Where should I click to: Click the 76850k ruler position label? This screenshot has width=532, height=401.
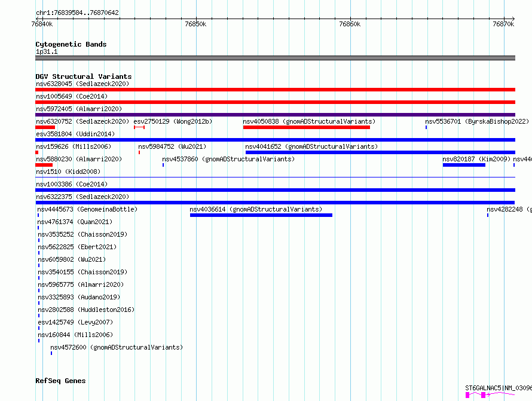196,24
